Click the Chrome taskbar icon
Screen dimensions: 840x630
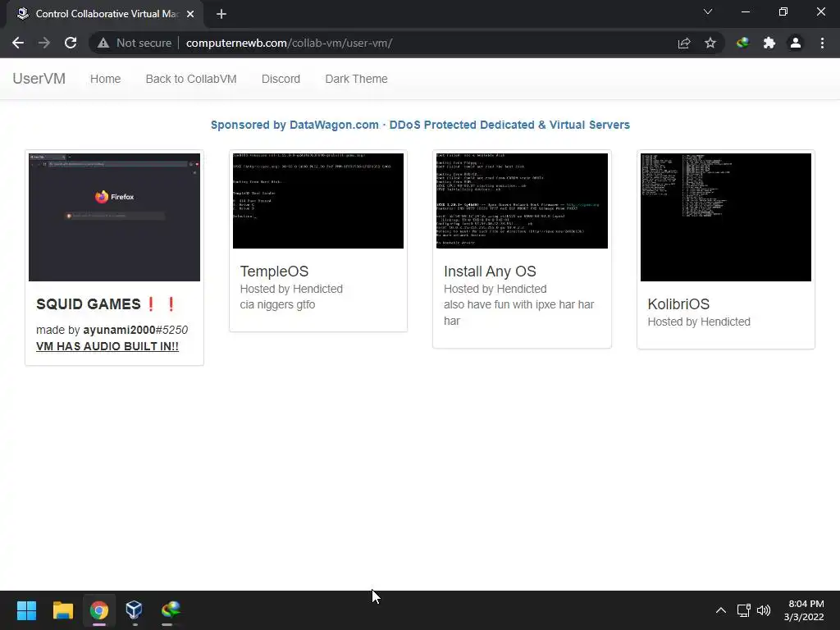tap(99, 610)
